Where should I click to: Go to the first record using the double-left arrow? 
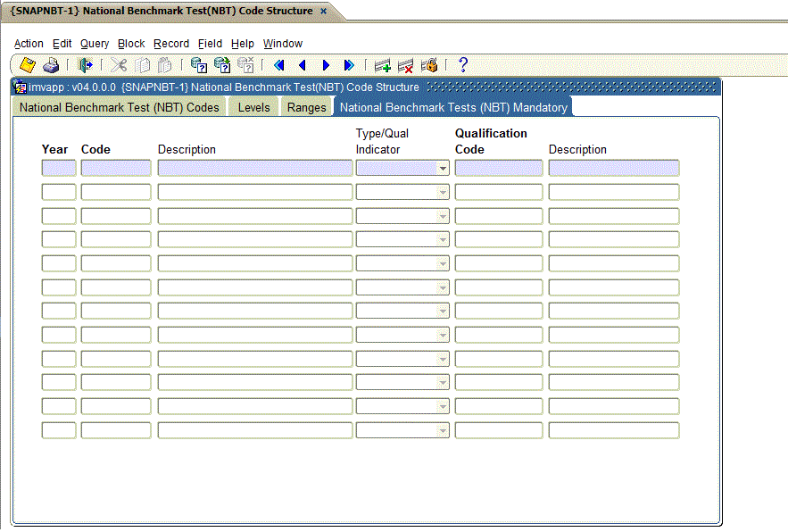pyautogui.click(x=278, y=65)
